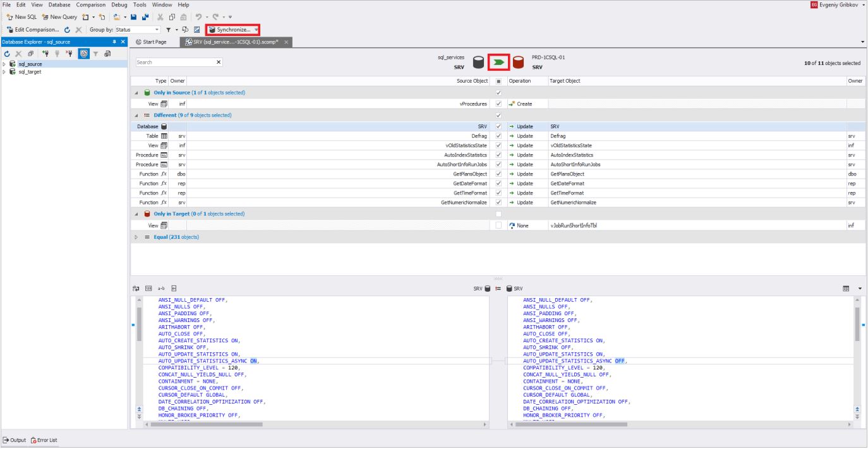Open the Group by Status dropdown
The image size is (868, 449).
pyautogui.click(x=157, y=29)
